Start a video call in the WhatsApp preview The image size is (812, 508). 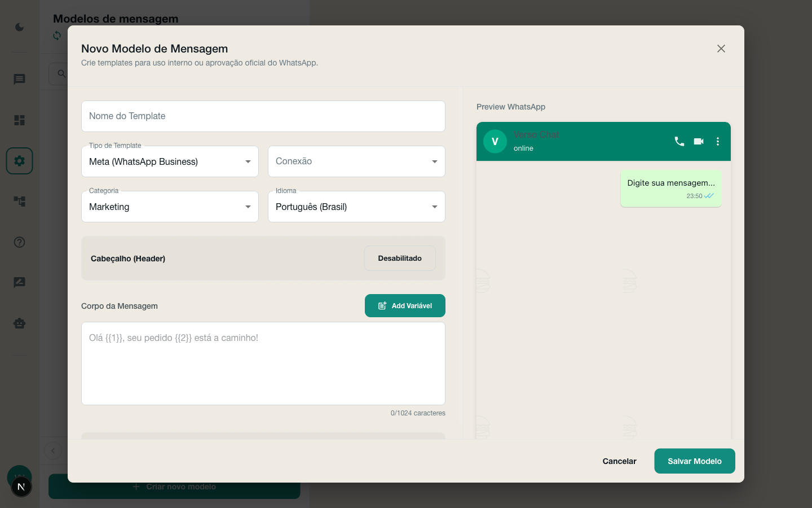coord(699,142)
